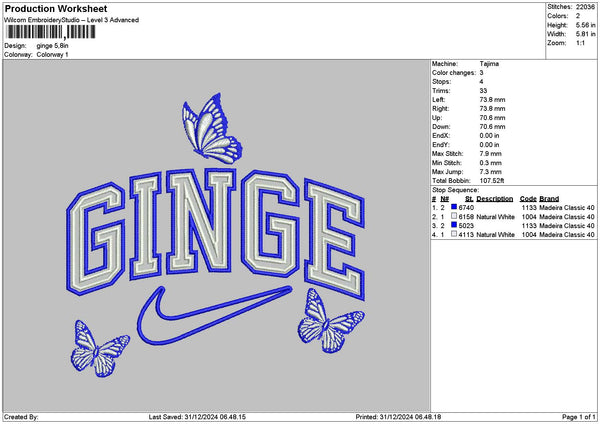This screenshot has width=600, height=424.
Task: Click the 'Description' column header
Action: point(495,199)
